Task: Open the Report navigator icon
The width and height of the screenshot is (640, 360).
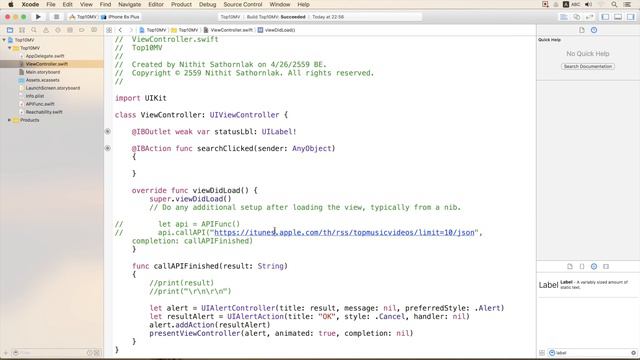Action: coord(94,30)
